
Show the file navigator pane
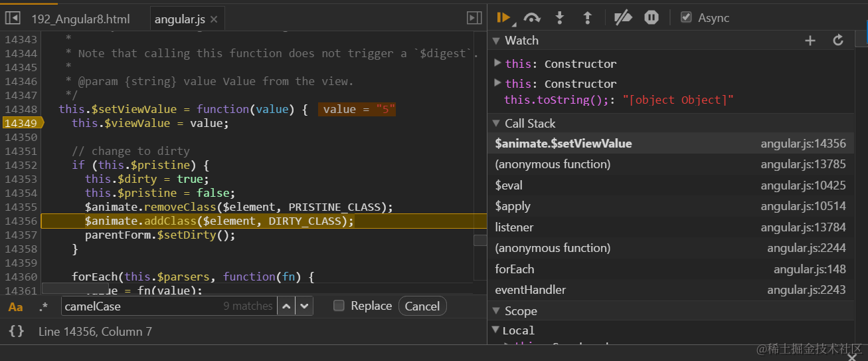pyautogui.click(x=12, y=19)
